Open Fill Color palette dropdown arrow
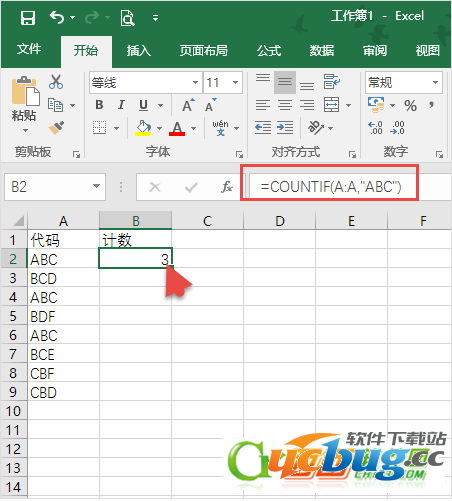The image size is (452, 501). tap(159, 128)
